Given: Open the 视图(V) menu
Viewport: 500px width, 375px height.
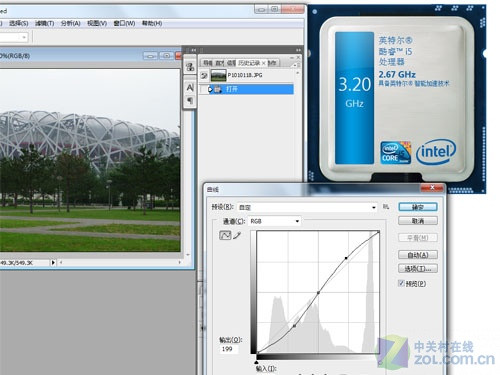Looking at the screenshot, I should point(97,23).
